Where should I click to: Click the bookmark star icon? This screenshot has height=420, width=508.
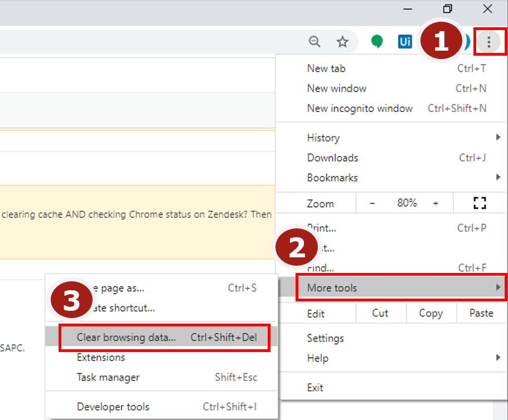(x=342, y=42)
